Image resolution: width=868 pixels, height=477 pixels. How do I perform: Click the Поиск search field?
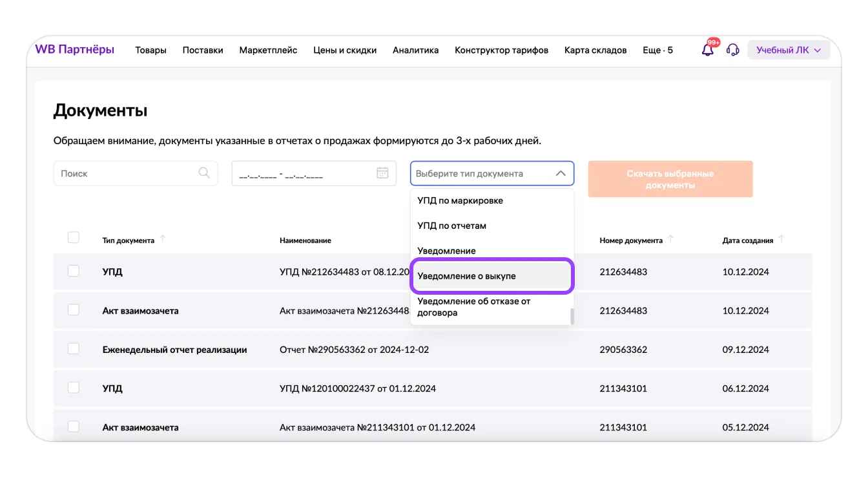tap(126, 174)
